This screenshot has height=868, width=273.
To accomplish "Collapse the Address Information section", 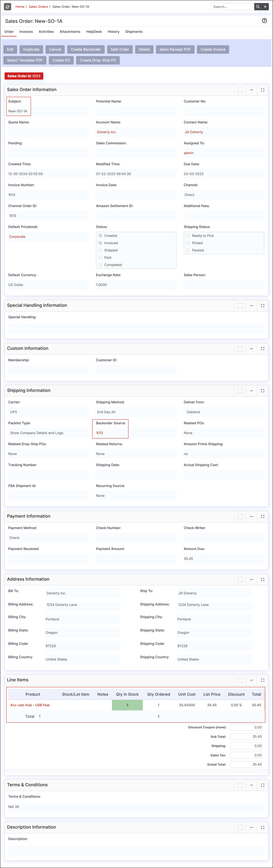I will point(252,580).
